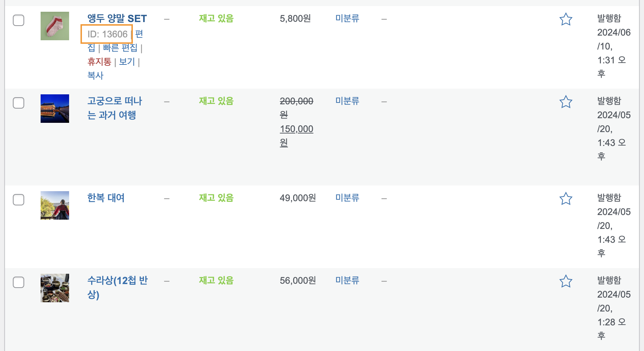Select the 수라상(12첩 반상) row checkbox
This screenshot has height=351, width=644.
[19, 282]
